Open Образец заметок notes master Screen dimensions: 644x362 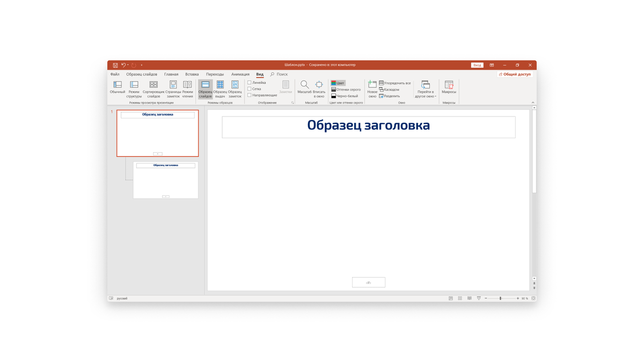[x=235, y=89]
